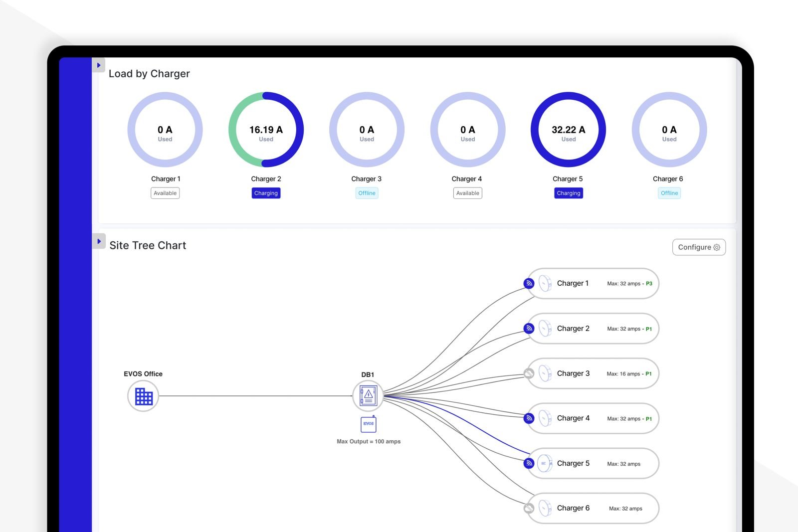Click the Charger 1 wifi connectivity icon
The image size is (798, 532).
(x=529, y=284)
